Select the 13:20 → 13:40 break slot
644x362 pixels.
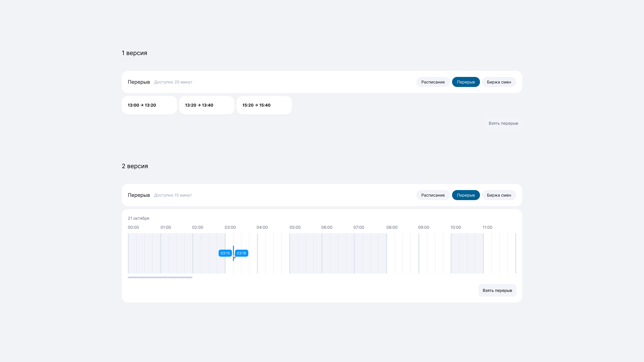pyautogui.click(x=207, y=105)
